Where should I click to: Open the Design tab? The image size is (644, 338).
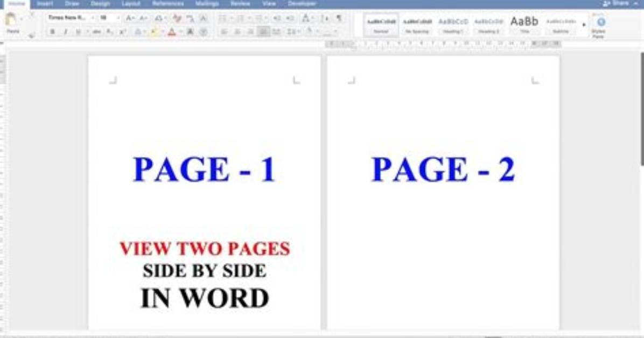[x=100, y=4]
